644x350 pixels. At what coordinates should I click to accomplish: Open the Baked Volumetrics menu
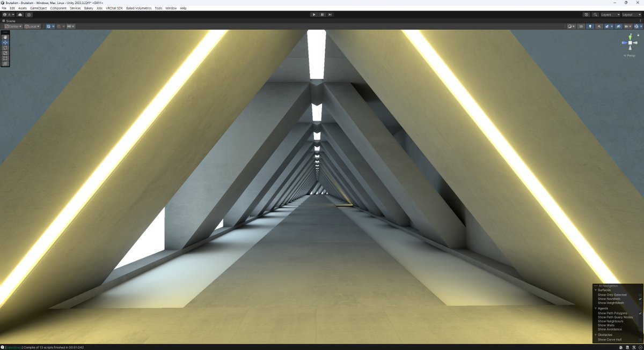tap(139, 9)
